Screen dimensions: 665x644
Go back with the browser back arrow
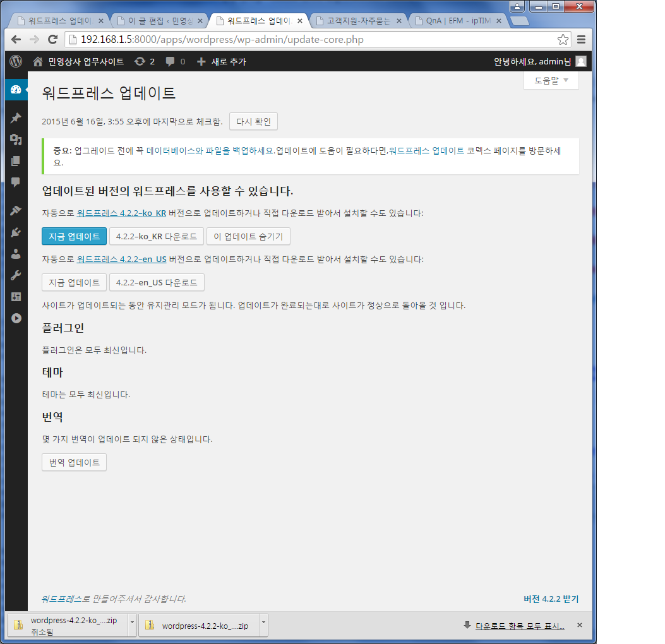[16, 39]
